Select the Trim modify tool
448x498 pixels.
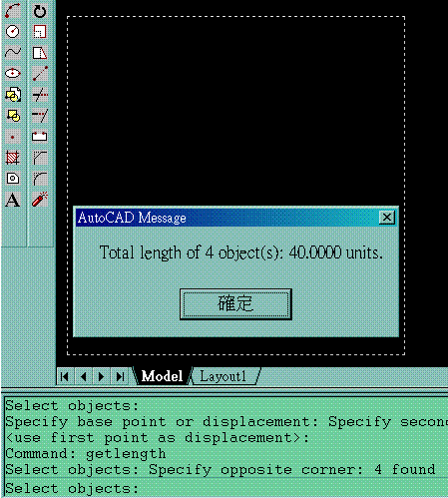[40, 95]
